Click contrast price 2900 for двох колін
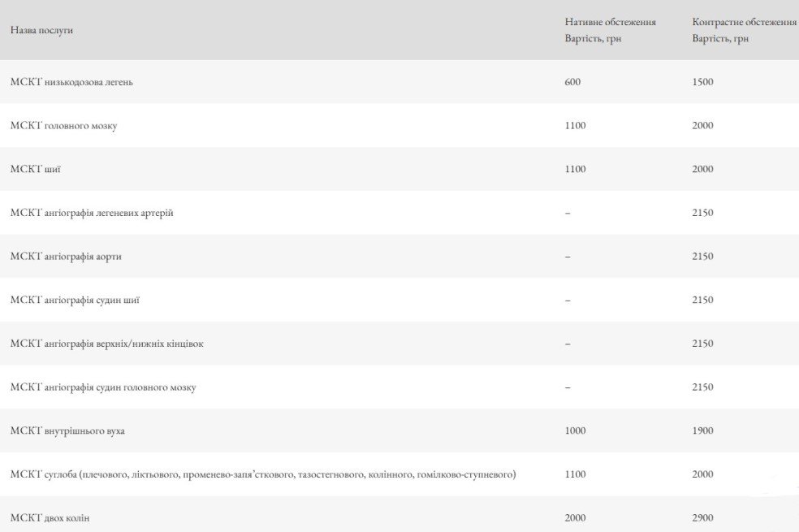799x532 pixels. pyautogui.click(x=702, y=517)
